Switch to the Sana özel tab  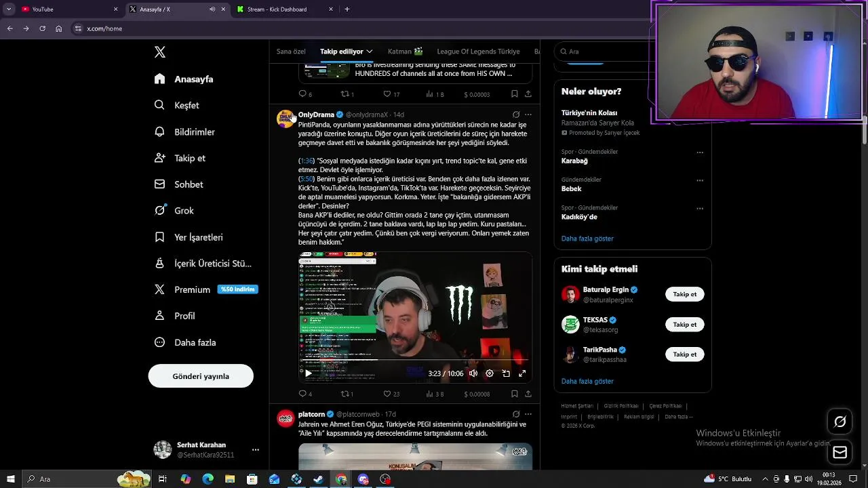291,52
